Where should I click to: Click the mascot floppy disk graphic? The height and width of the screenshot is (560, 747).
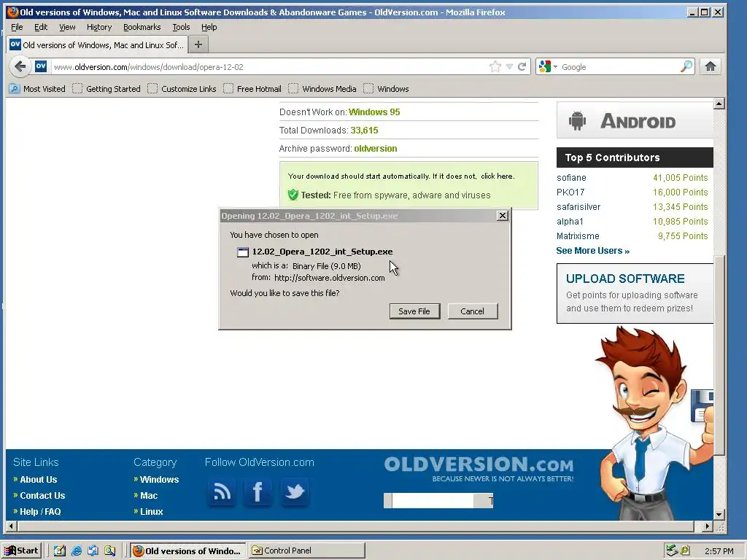[x=703, y=406]
